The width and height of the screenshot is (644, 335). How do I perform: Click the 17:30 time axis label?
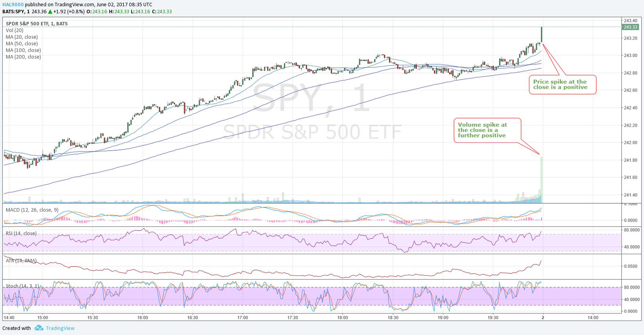click(x=293, y=317)
